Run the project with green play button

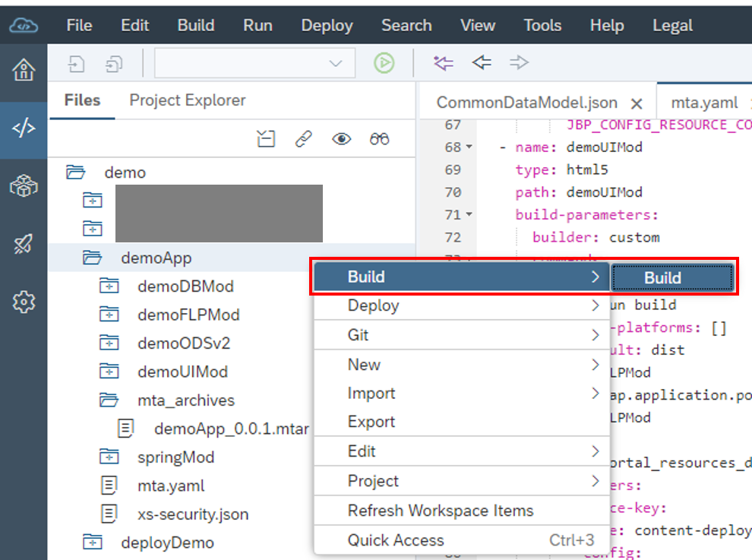pos(384,63)
